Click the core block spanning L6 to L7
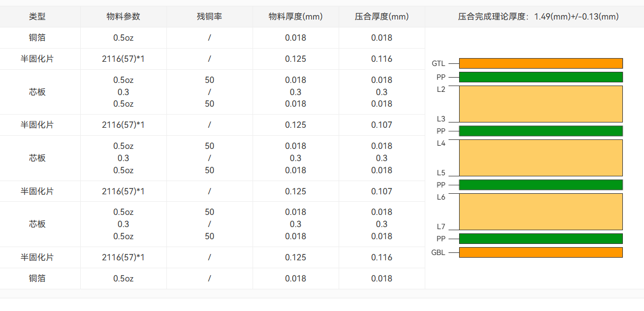 tap(540, 212)
